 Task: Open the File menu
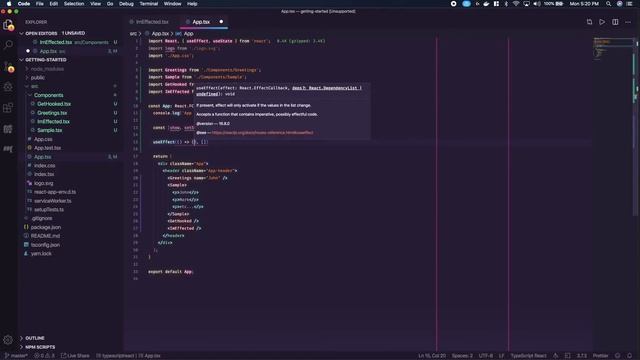pyautogui.click(x=40, y=4)
